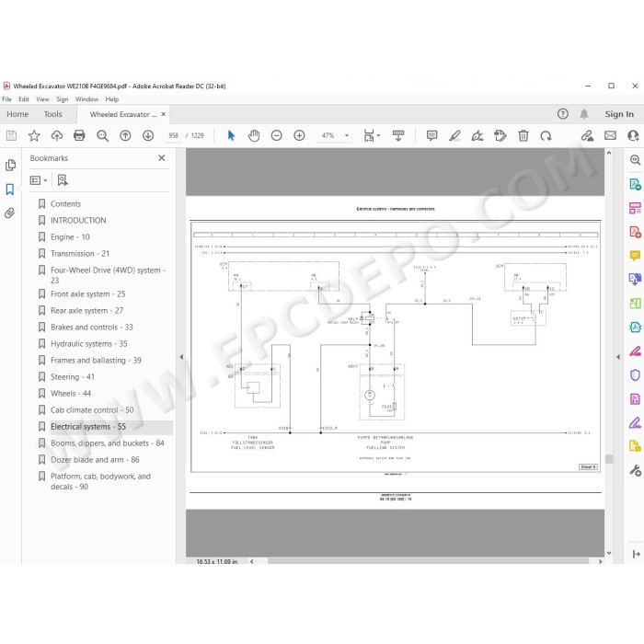This screenshot has height=644, width=644.
Task: Open the Window menu
Action: tap(86, 99)
